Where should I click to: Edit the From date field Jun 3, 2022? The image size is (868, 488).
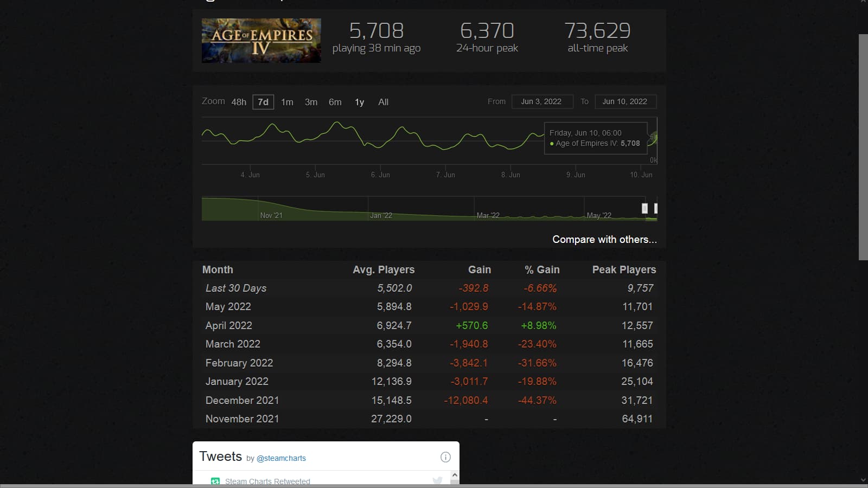point(542,101)
